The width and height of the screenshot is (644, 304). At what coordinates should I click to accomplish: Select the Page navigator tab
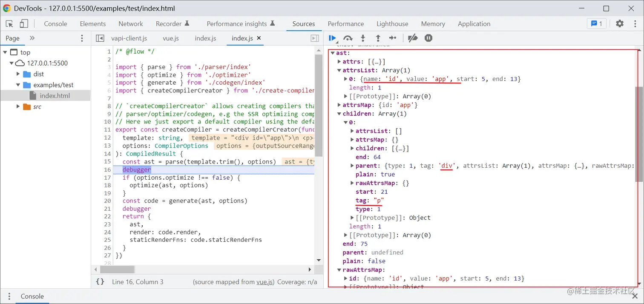[12, 38]
